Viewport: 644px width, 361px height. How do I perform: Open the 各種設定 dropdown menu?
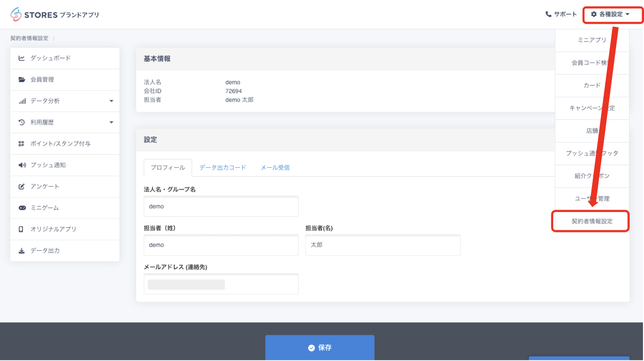point(610,14)
